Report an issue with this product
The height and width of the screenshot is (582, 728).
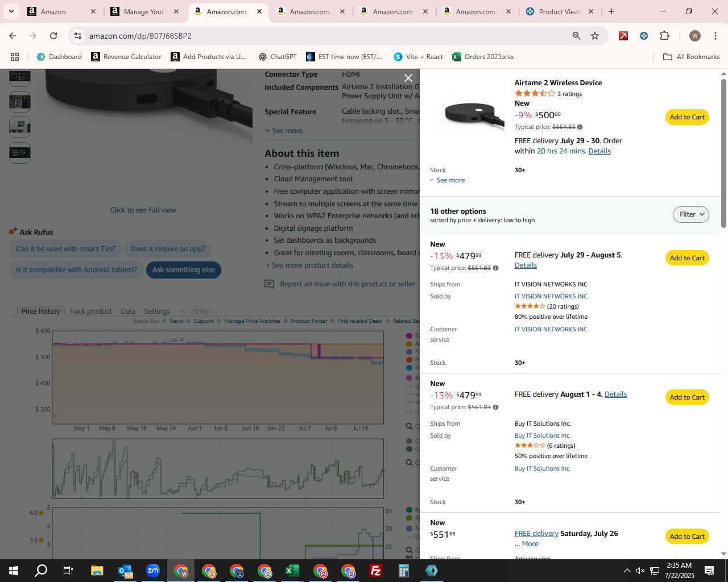point(347,284)
